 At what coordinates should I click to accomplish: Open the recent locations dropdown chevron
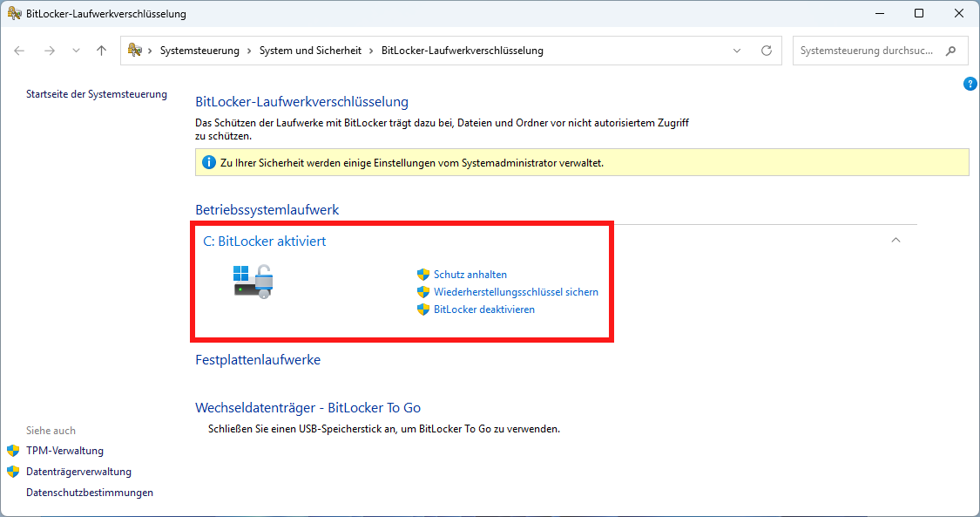[76, 51]
